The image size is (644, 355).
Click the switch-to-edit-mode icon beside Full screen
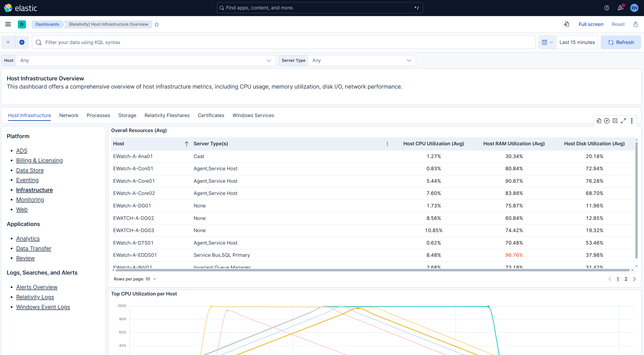pos(566,24)
